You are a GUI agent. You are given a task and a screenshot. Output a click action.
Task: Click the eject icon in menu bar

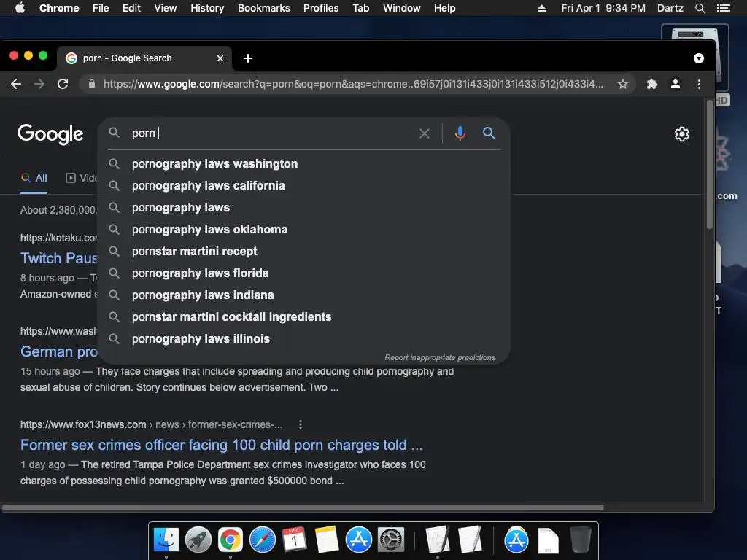point(542,8)
